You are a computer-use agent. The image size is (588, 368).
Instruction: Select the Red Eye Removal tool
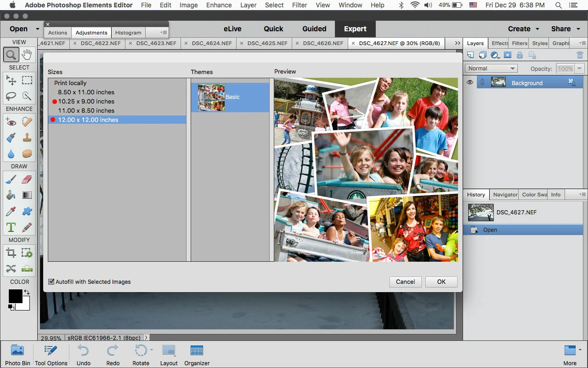tap(11, 122)
